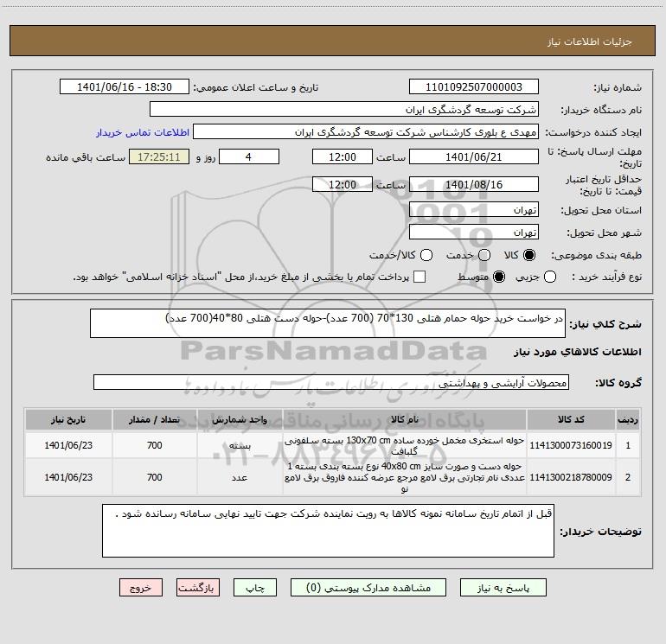Click the need number field 1101092507000003

(x=474, y=87)
